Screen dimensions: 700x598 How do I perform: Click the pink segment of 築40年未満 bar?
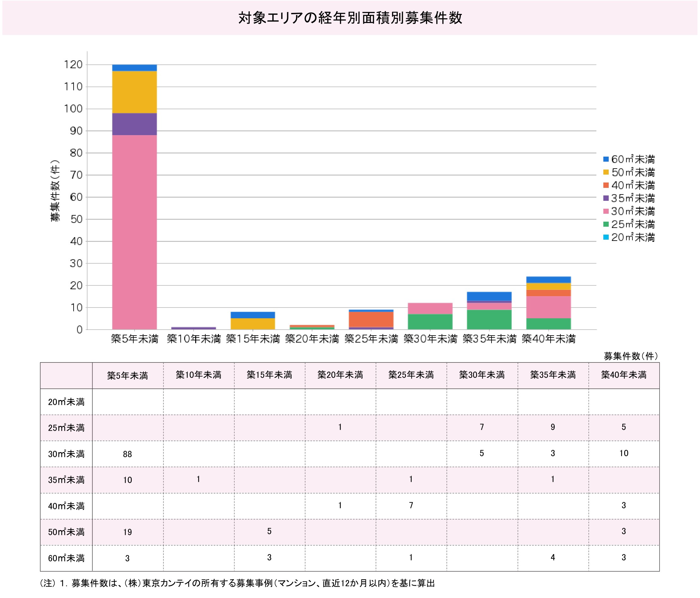click(549, 307)
